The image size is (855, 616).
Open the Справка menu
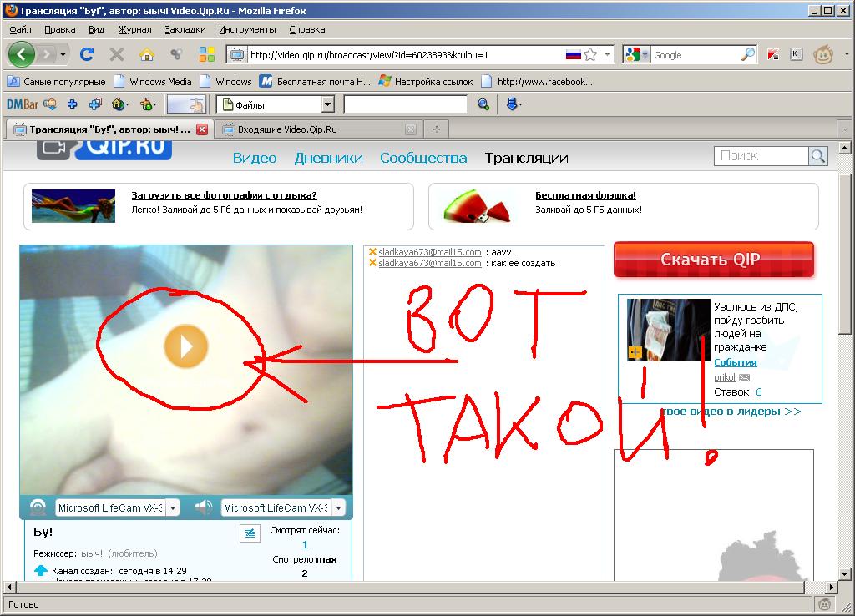tap(307, 29)
